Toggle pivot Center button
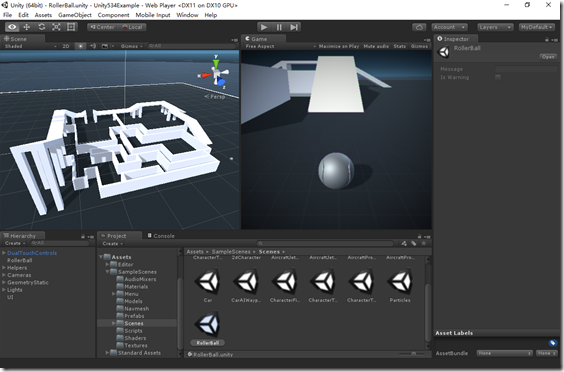Image resolution: width=564 pixels, height=372 pixels. 103,27
